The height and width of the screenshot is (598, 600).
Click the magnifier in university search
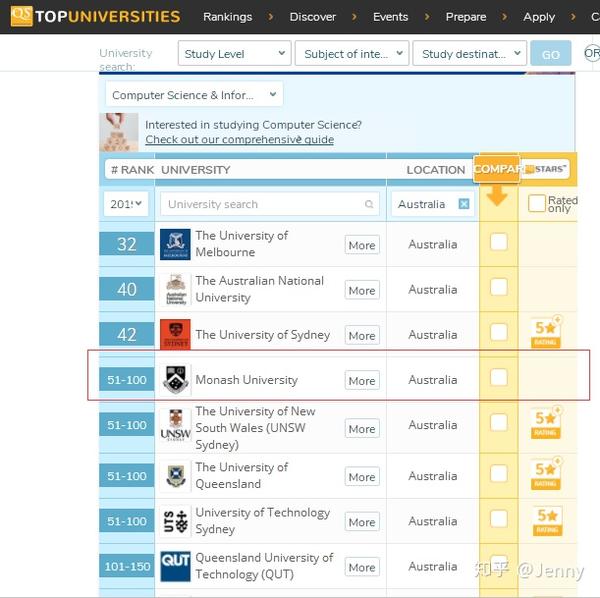(x=369, y=204)
